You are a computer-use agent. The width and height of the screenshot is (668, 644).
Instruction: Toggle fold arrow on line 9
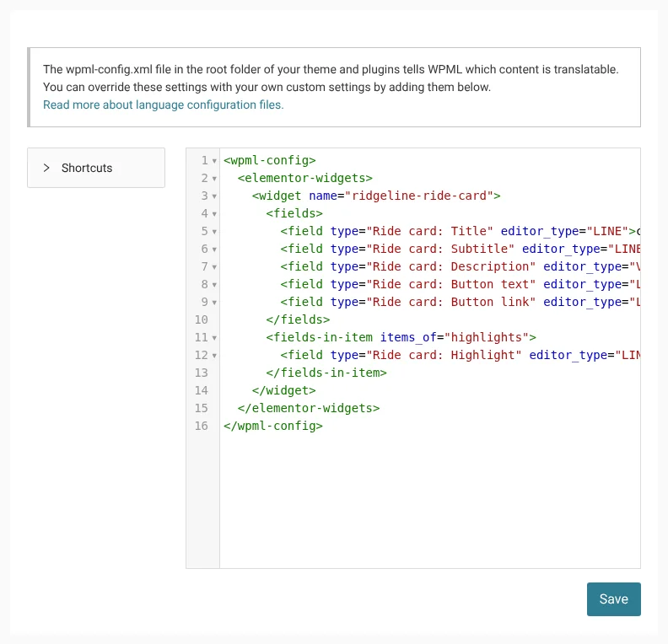pos(214,303)
